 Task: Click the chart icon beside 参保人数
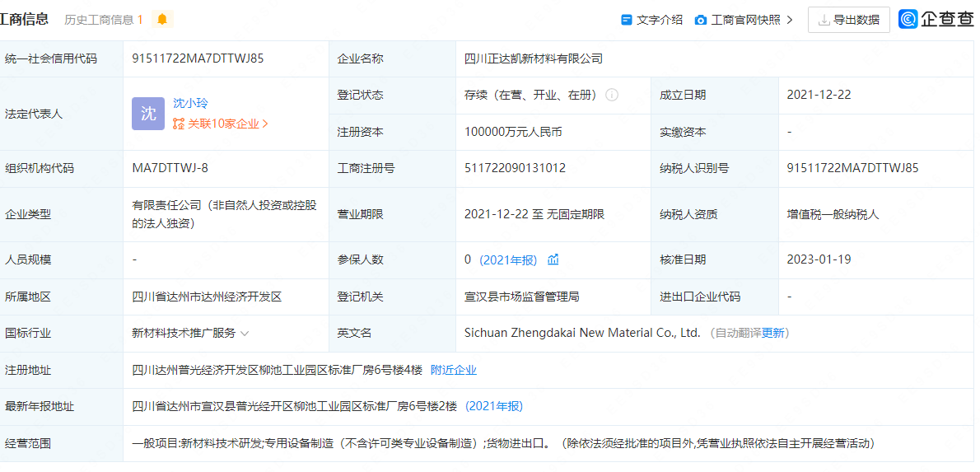553,259
